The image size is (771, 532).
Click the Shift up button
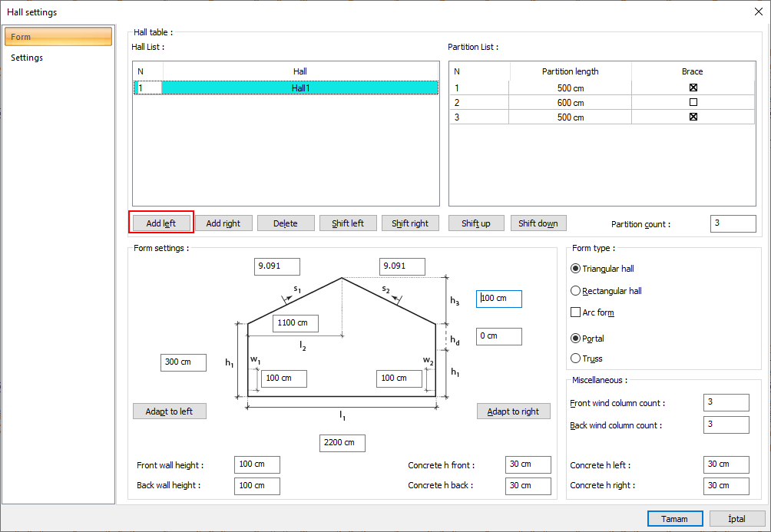pos(475,223)
